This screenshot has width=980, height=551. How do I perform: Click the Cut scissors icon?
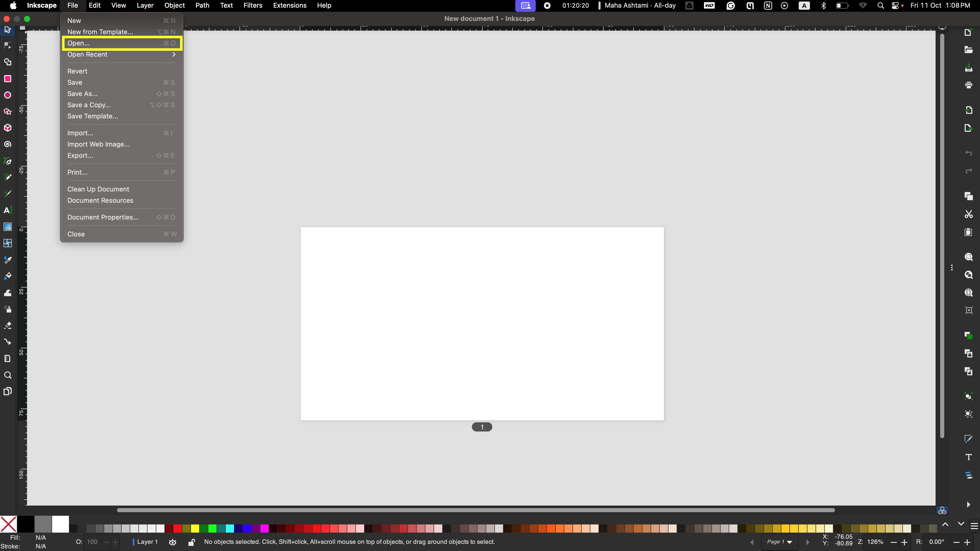pyautogui.click(x=969, y=214)
